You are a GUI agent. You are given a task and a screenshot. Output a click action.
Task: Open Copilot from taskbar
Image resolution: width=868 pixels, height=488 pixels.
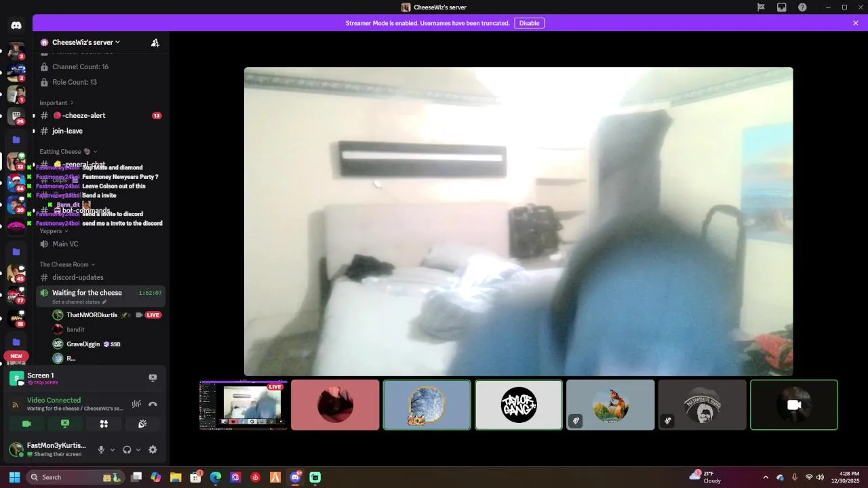pyautogui.click(x=156, y=477)
